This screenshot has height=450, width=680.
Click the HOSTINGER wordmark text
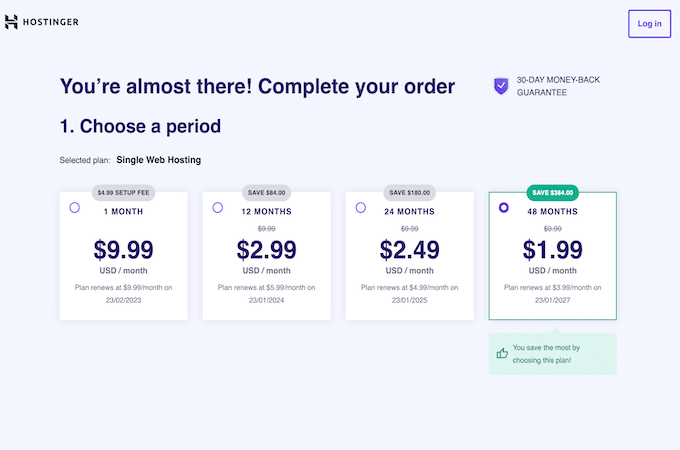click(x=51, y=22)
